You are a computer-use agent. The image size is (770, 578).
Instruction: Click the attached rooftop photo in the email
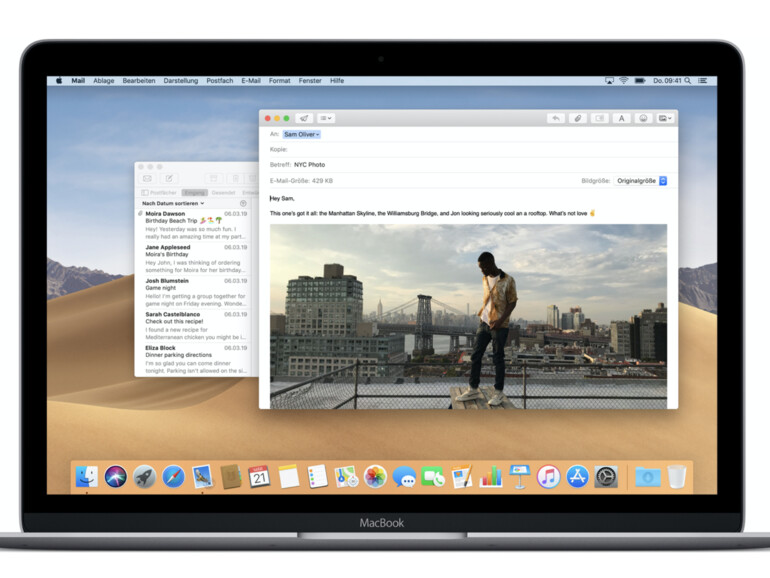coord(468,317)
